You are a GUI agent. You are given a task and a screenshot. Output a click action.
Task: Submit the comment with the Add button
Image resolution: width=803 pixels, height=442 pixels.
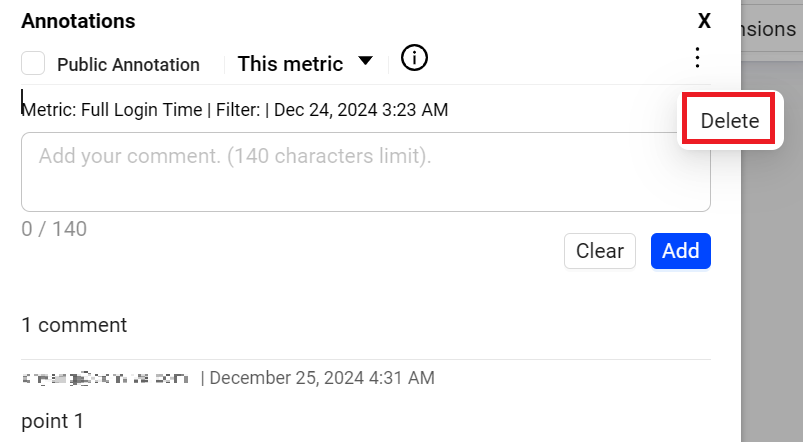(x=680, y=251)
